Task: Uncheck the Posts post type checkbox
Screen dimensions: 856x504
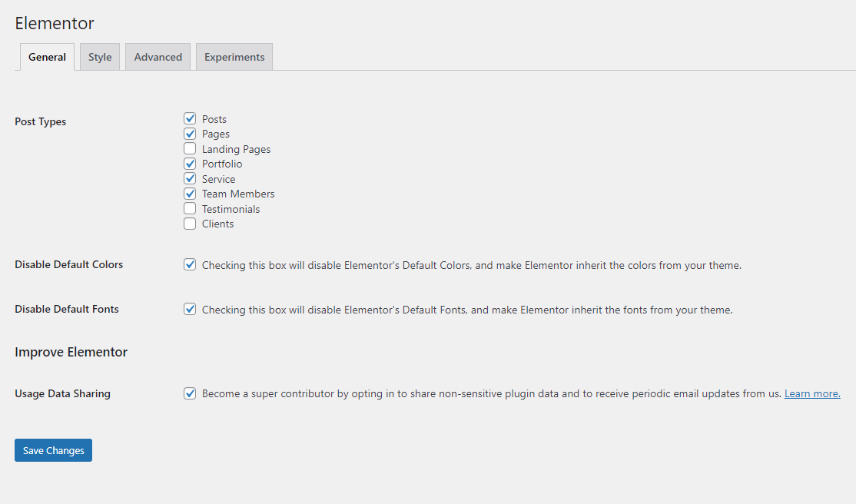Action: click(190, 119)
